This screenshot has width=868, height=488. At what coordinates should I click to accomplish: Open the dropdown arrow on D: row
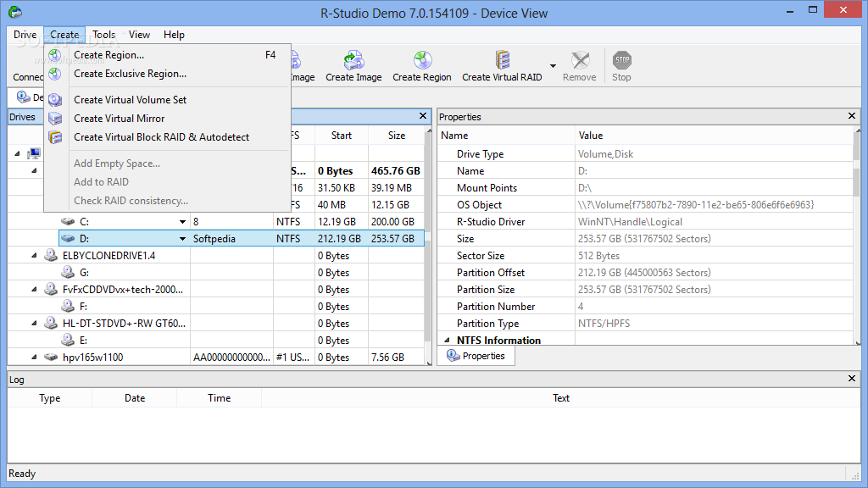tap(182, 239)
